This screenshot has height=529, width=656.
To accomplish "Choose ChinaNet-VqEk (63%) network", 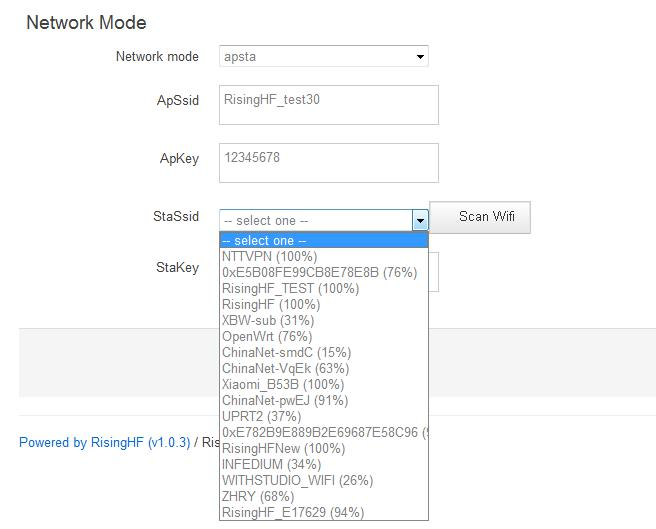I will pyautogui.click(x=323, y=368).
